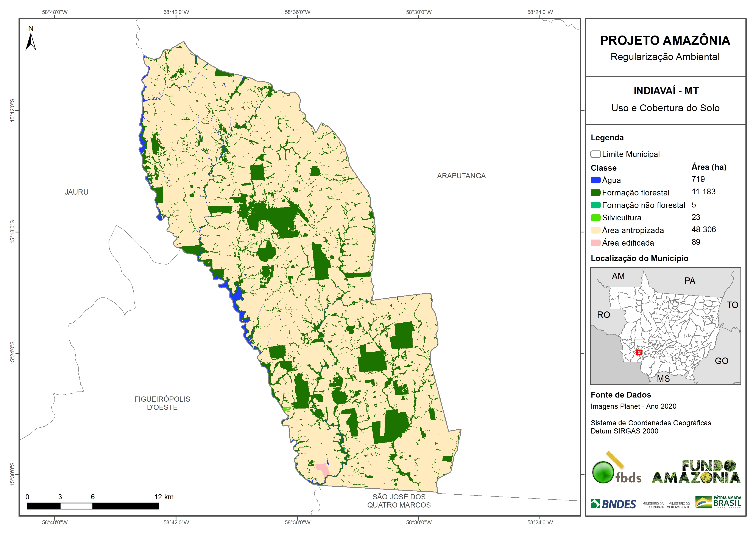The width and height of the screenshot is (756, 534).
Task: Click the dark green Formação florestal swatch
Action: [x=595, y=192]
